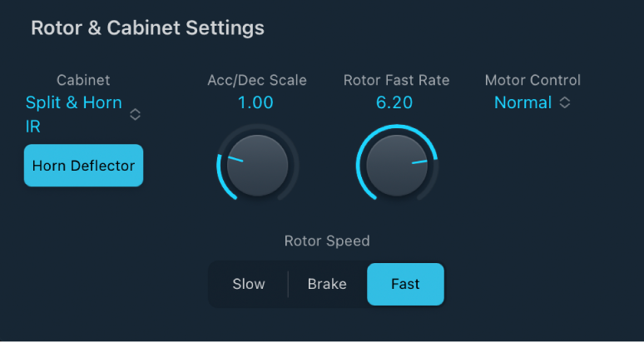Viewport: 644px width, 343px height.
Task: Click the Cabinet label
Action: pos(83,81)
